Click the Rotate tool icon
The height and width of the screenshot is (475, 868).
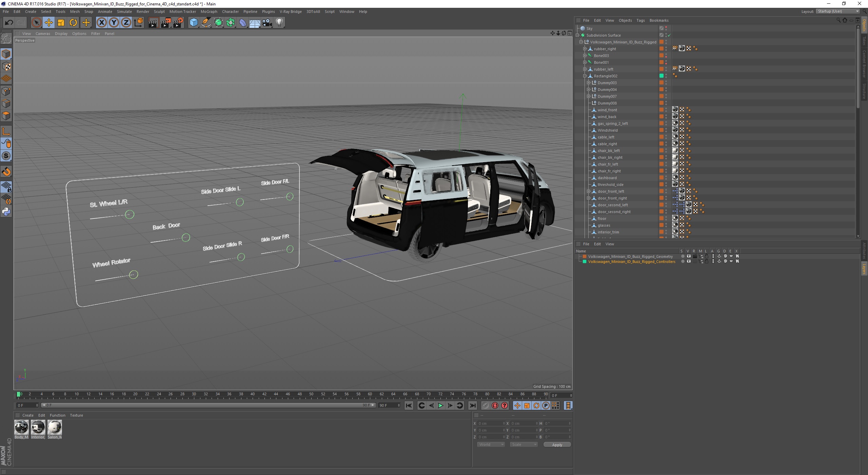[74, 22]
